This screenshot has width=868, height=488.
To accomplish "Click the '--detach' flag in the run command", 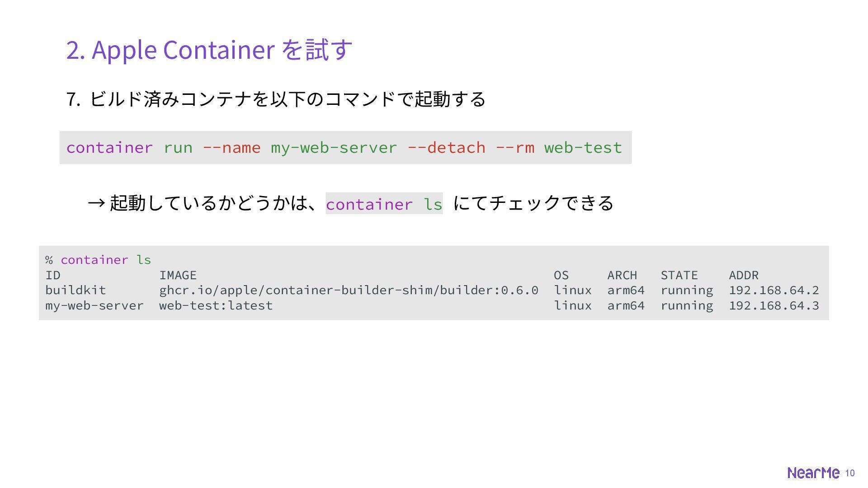I will tap(446, 148).
